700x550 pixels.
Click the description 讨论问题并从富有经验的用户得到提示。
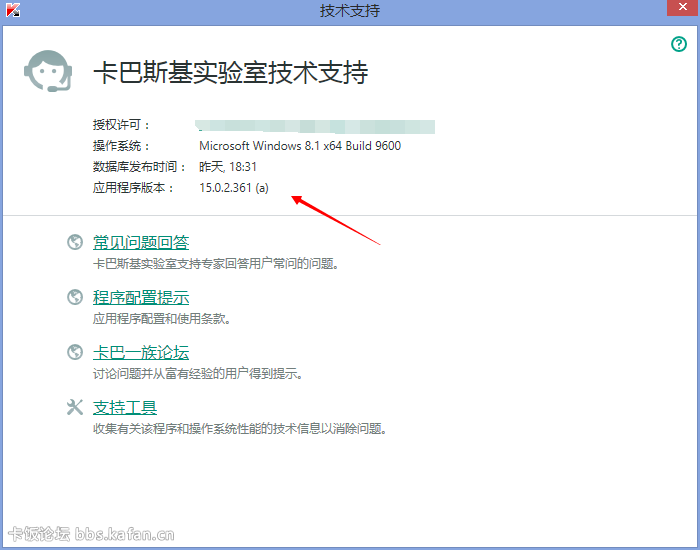pos(198,374)
